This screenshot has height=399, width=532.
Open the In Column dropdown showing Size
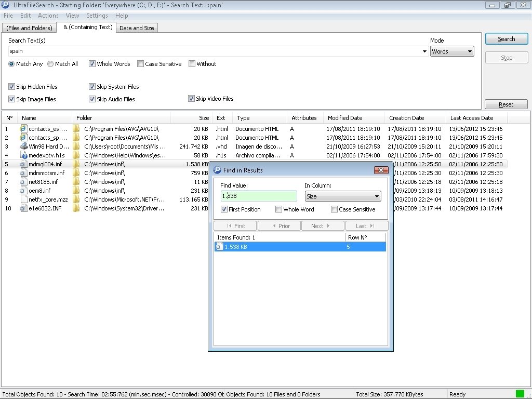point(343,196)
